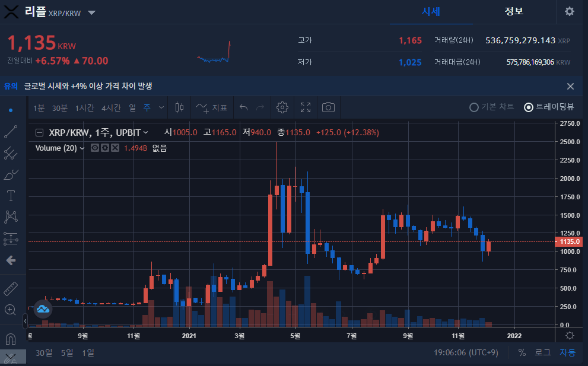Viewport: 588px width, 366px height.
Task: Click the 2500.0 price axis label
Action: (x=570, y=142)
